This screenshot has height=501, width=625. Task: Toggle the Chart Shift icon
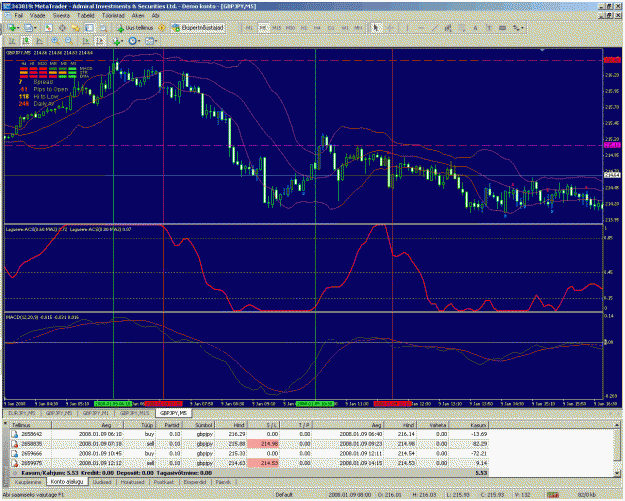coord(100,41)
